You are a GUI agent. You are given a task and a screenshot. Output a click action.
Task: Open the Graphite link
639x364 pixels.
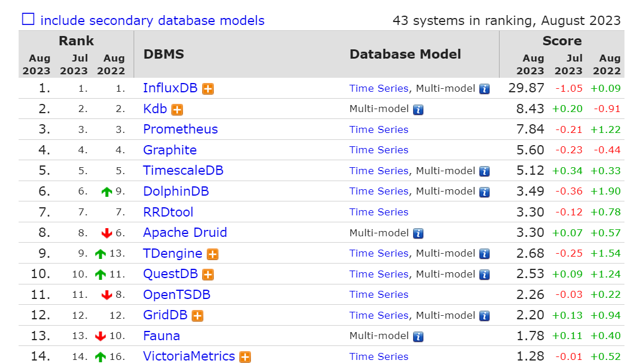(x=170, y=150)
